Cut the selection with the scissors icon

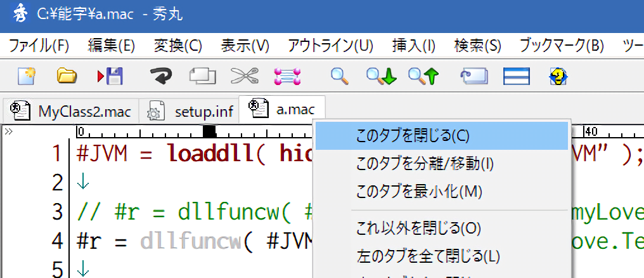tap(245, 77)
